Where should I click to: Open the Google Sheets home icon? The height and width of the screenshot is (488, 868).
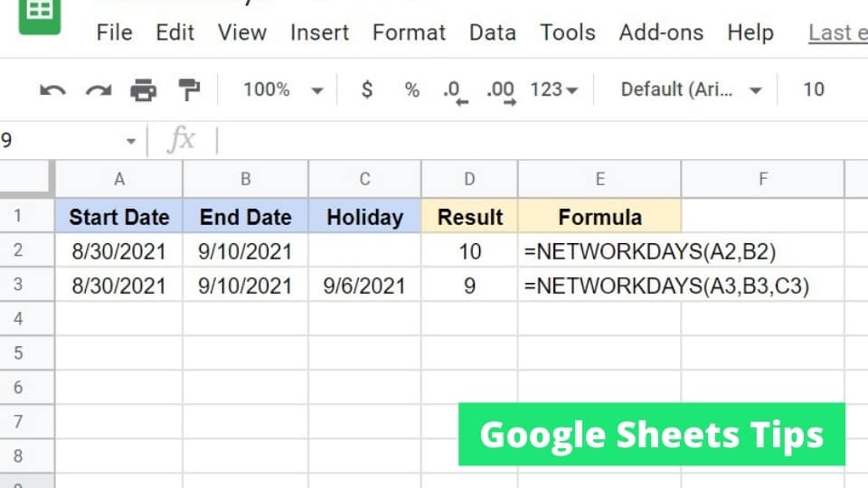39,14
